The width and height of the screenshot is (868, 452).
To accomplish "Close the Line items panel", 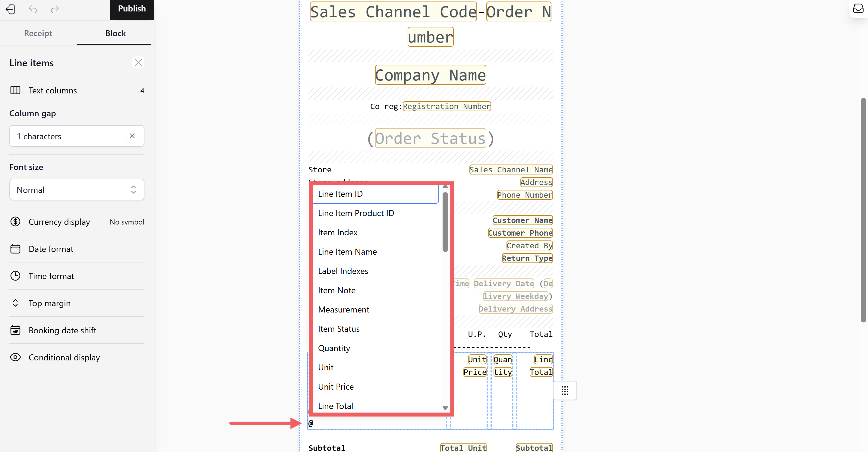I will pyautogui.click(x=138, y=62).
